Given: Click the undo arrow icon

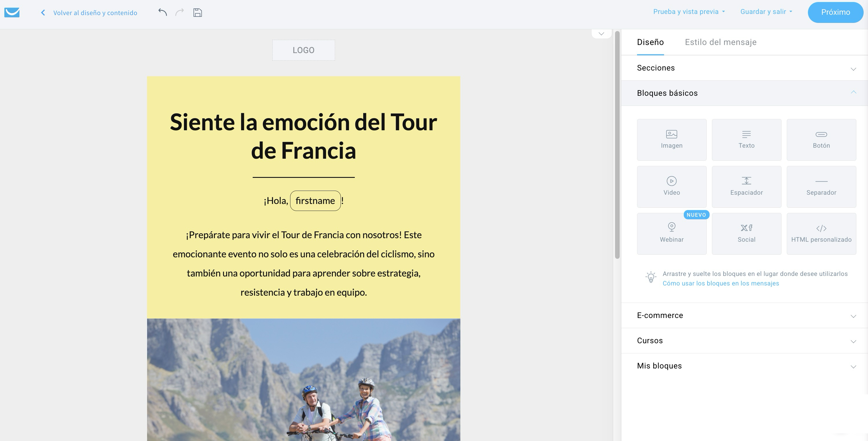Looking at the screenshot, I should click(x=163, y=12).
